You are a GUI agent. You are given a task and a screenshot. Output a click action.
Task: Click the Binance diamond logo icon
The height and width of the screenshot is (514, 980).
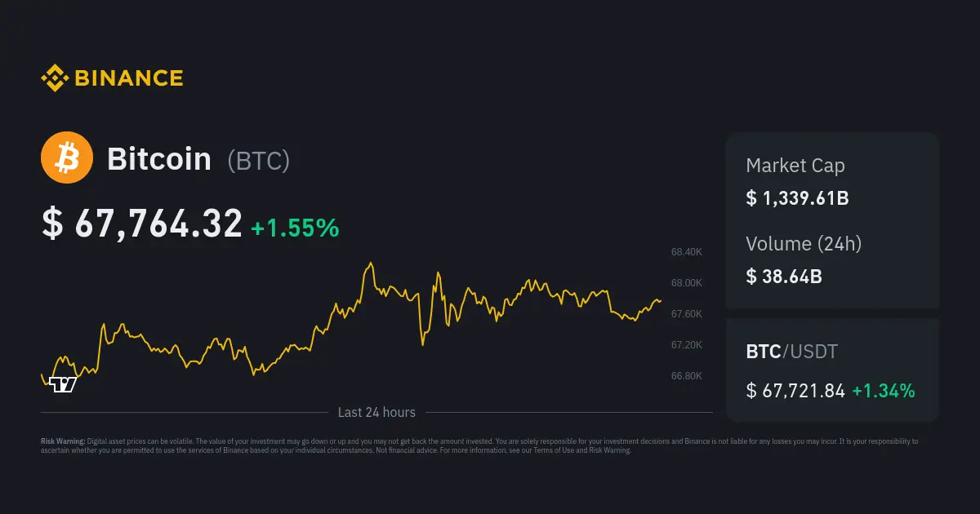tap(55, 78)
